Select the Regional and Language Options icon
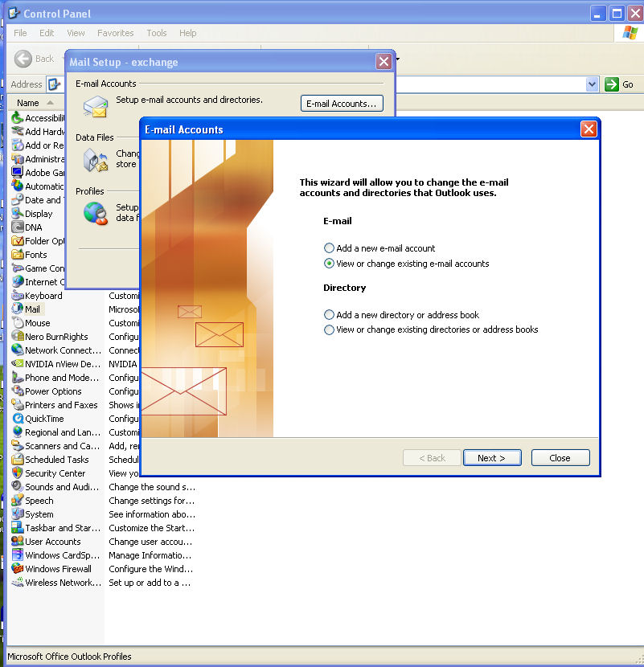Screen dimensions: 644x667 (x=18, y=432)
